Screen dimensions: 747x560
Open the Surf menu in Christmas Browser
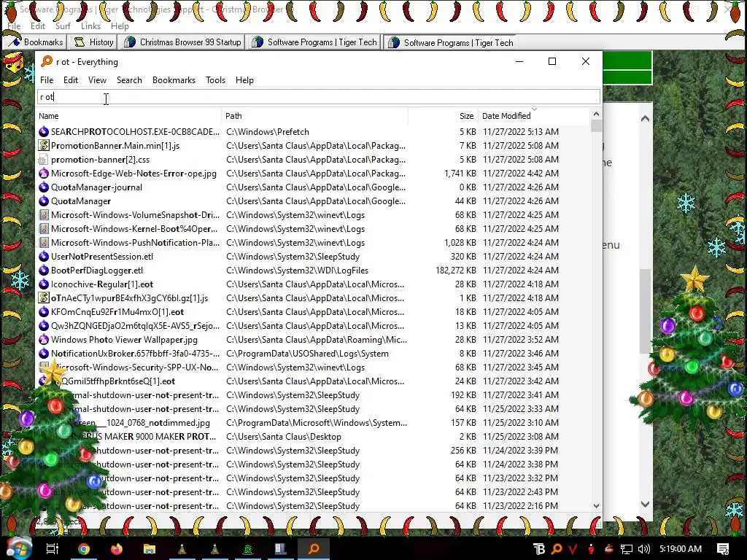tap(63, 26)
